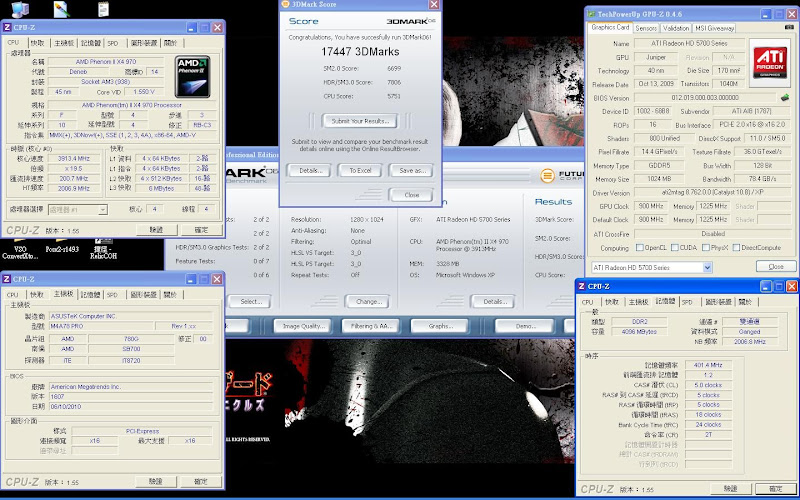Click the ATI Radeon logo in GPU-Z

tap(769, 62)
